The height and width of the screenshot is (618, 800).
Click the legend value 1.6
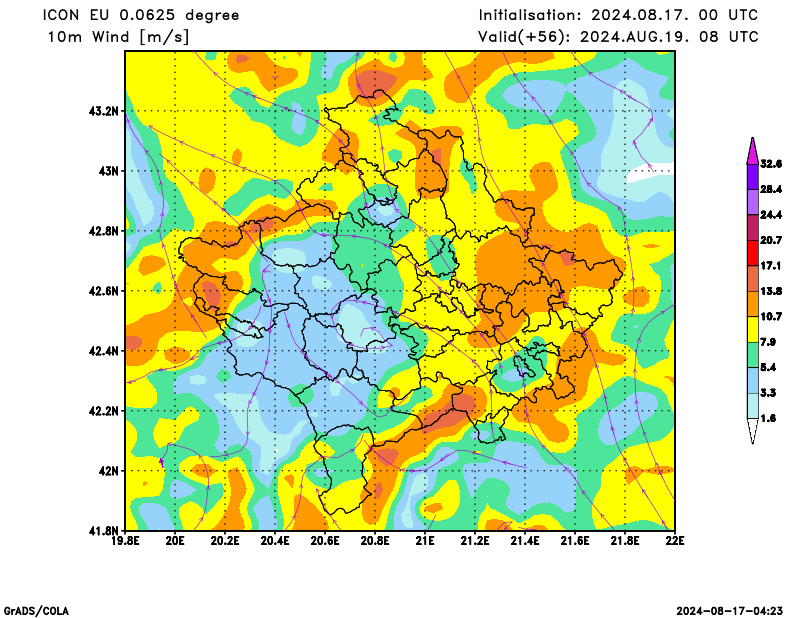768,418
